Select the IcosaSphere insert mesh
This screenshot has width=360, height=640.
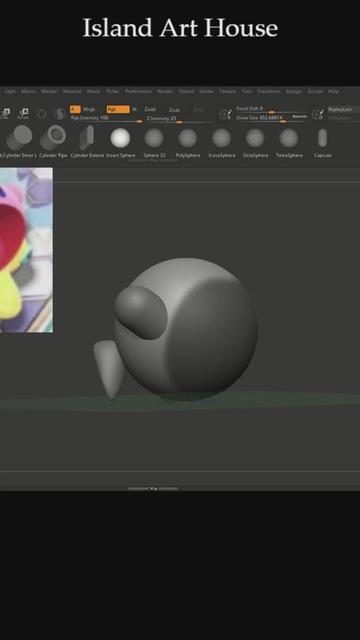click(x=222, y=142)
